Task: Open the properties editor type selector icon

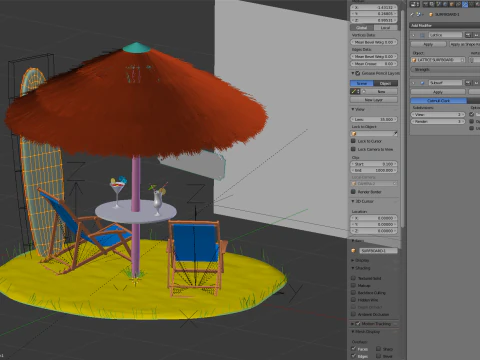Action: [415, 4]
